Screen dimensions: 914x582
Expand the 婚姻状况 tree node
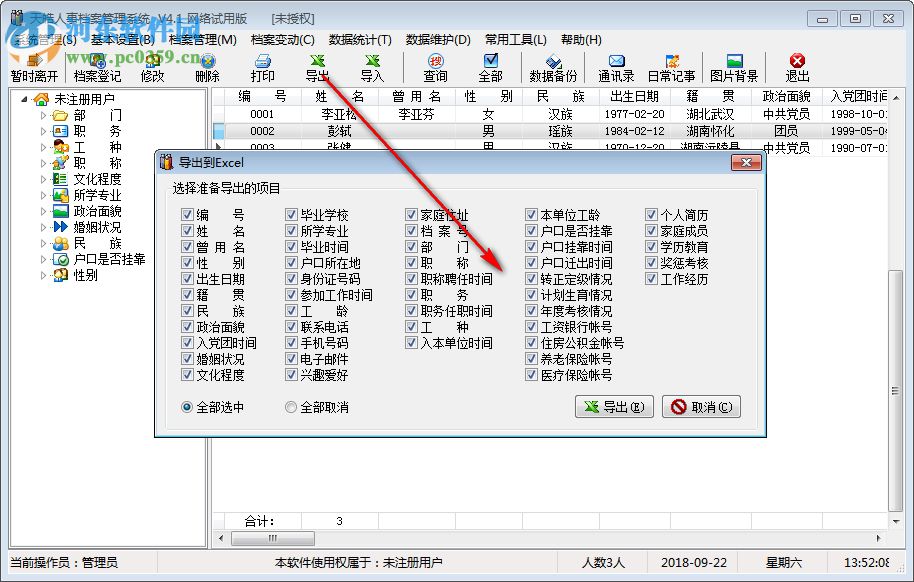point(42,227)
